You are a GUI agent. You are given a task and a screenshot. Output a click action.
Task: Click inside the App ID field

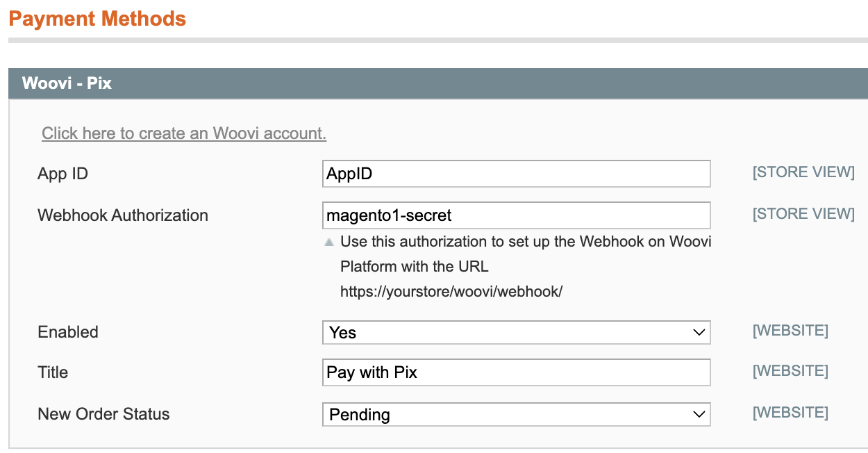[516, 173]
